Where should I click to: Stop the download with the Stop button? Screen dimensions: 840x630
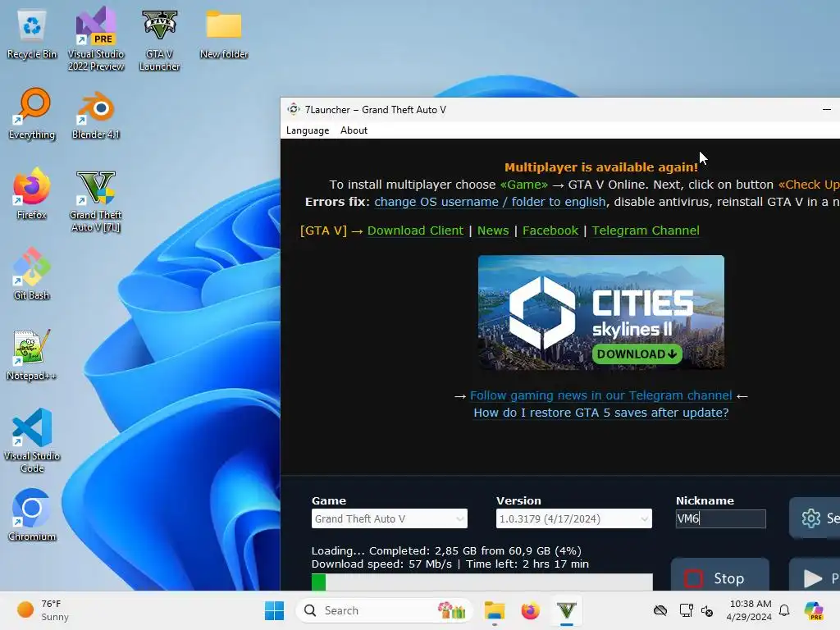pos(720,577)
